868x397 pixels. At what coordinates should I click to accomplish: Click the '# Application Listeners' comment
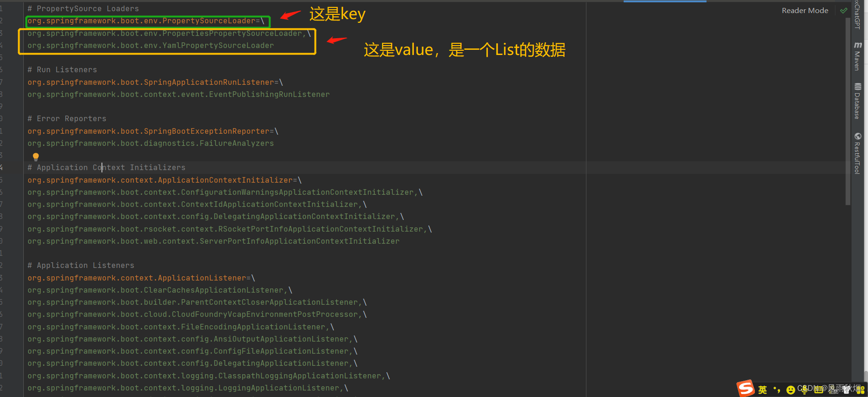(81, 266)
